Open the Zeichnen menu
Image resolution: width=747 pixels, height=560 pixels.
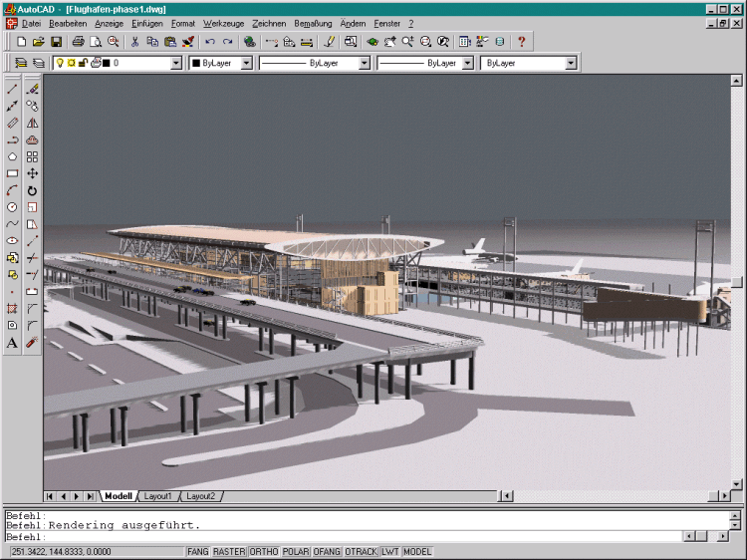(x=269, y=23)
